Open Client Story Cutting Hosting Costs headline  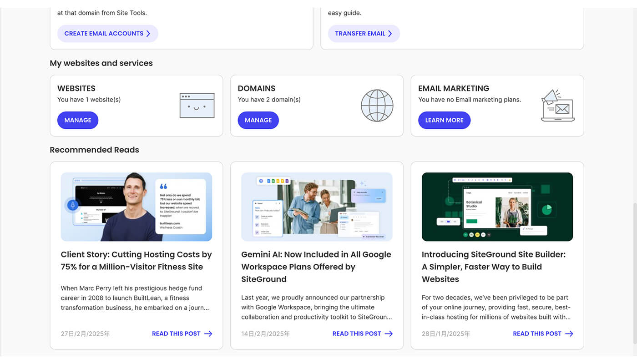click(x=136, y=261)
